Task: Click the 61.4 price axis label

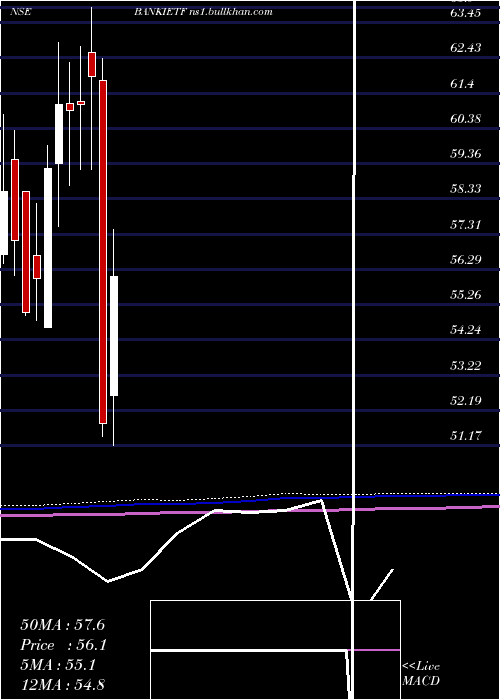Action: click(462, 83)
